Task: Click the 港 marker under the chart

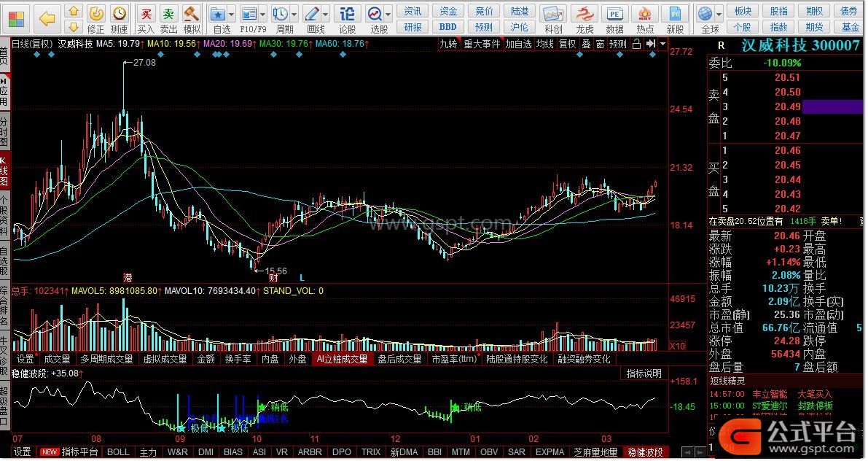Action: pyautogui.click(x=128, y=276)
